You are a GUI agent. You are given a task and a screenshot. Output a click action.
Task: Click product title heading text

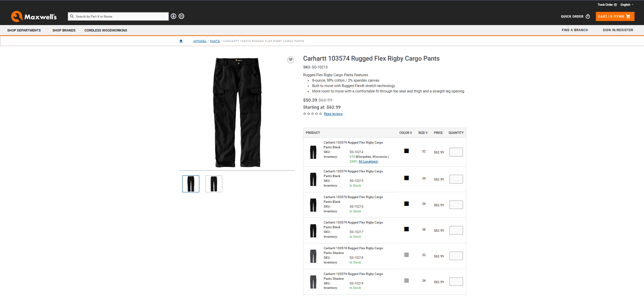coord(371,59)
